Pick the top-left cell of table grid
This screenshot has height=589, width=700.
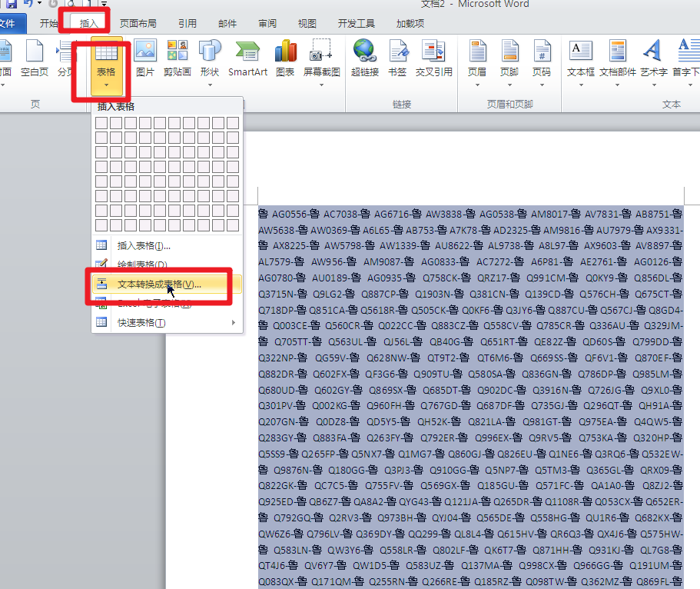pyautogui.click(x=101, y=122)
